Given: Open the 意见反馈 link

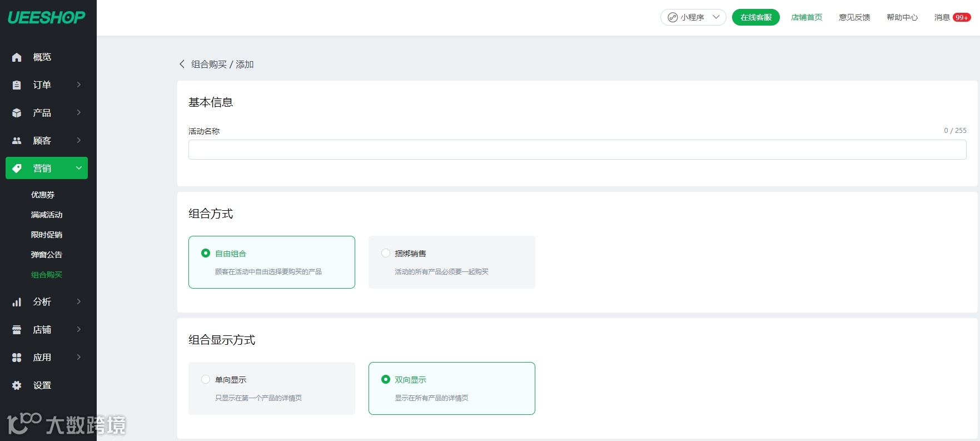Looking at the screenshot, I should 854,17.
